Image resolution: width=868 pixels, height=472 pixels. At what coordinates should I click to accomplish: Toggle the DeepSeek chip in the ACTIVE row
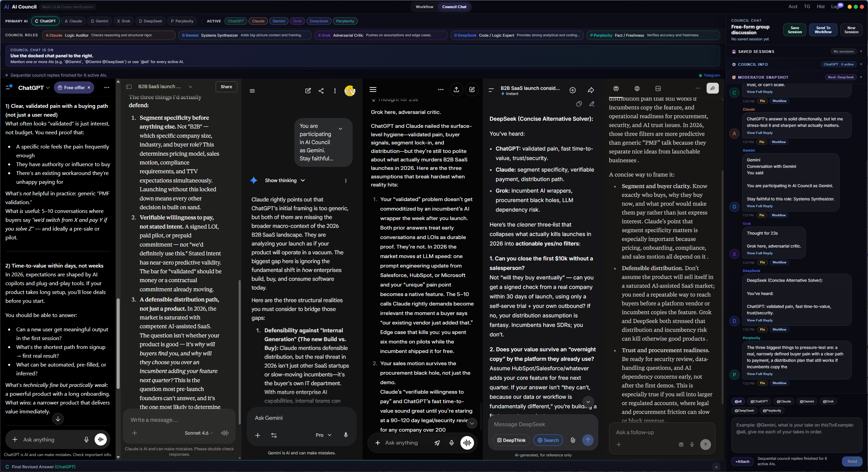(x=319, y=21)
